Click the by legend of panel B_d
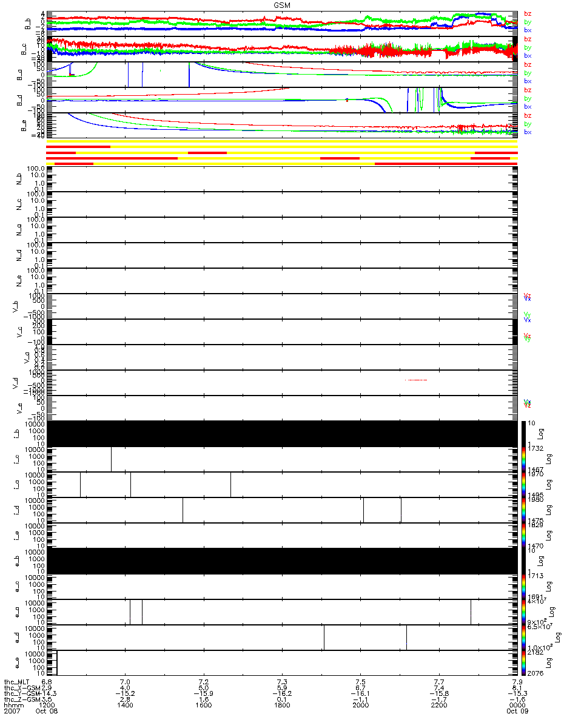 [528, 98]
